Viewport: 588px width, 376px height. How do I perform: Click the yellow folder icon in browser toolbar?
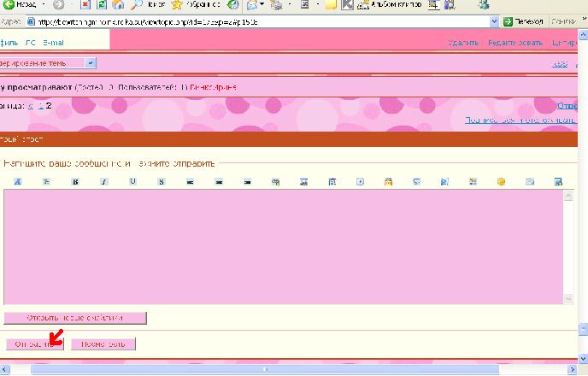tap(331, 4)
